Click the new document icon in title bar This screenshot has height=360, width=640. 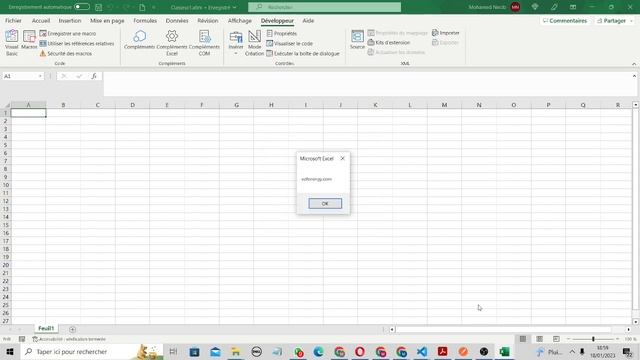[x=142, y=7]
